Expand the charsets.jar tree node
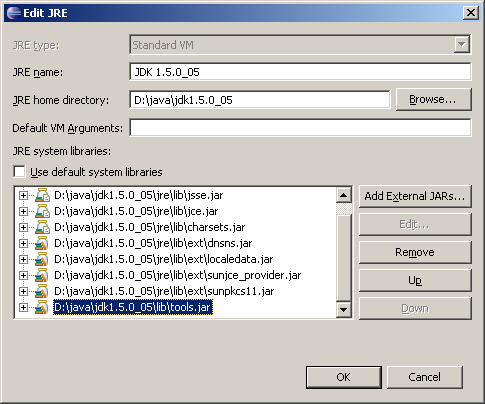This screenshot has width=485, height=404. [x=23, y=227]
